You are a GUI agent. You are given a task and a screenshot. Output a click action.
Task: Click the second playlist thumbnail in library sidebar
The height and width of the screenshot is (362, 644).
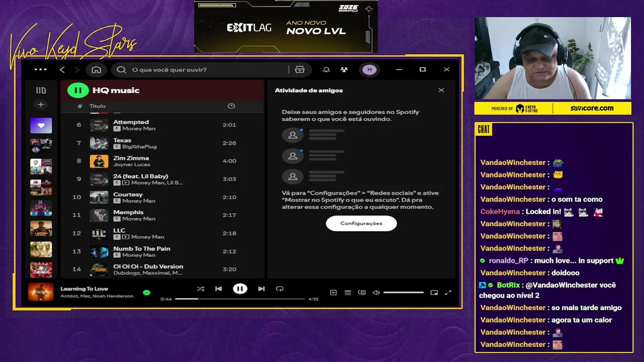pyautogui.click(x=41, y=146)
